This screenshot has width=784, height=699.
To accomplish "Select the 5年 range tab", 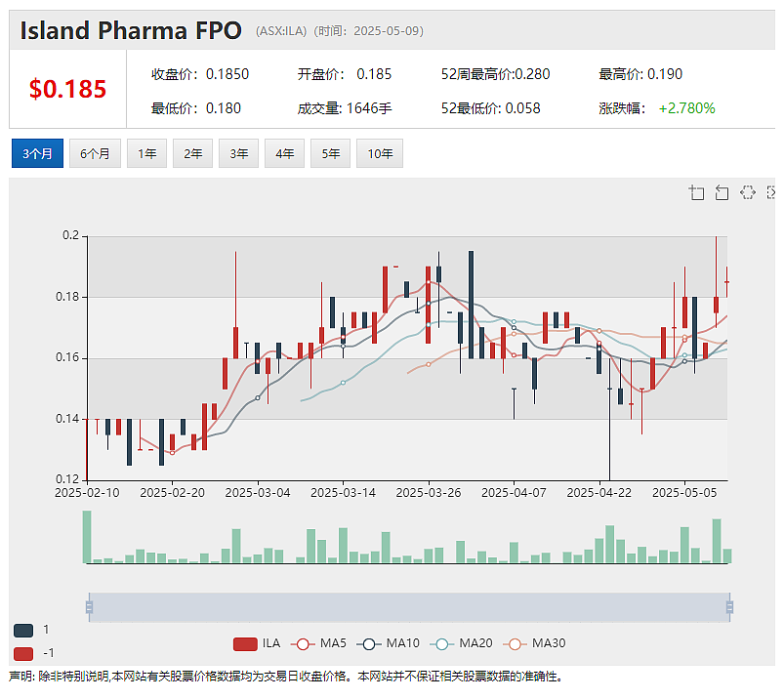I will coord(331,153).
